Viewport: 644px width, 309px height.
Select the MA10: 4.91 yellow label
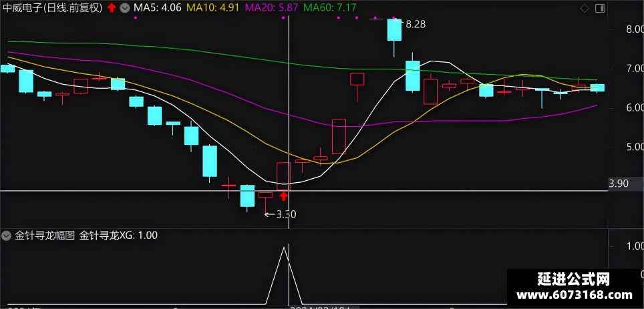[x=212, y=8]
